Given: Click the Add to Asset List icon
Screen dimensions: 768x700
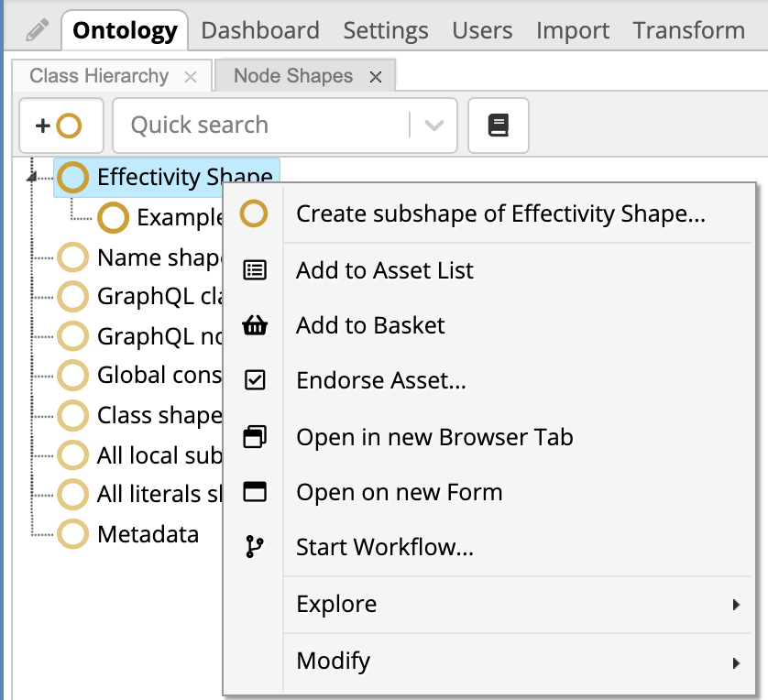Looking at the screenshot, I should tap(255, 270).
